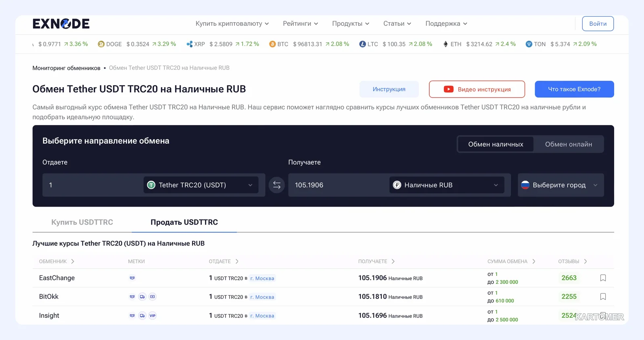
Task: Click the Отдаете amount input field
Action: [x=93, y=185]
